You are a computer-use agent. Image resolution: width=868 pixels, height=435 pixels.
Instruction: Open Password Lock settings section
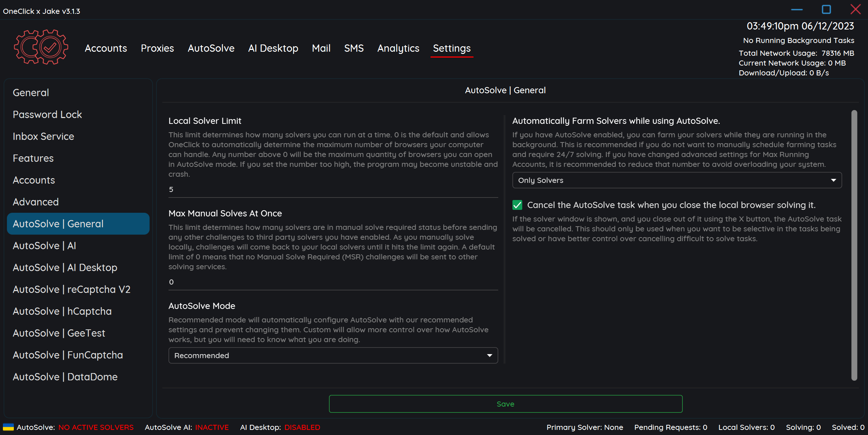47,115
